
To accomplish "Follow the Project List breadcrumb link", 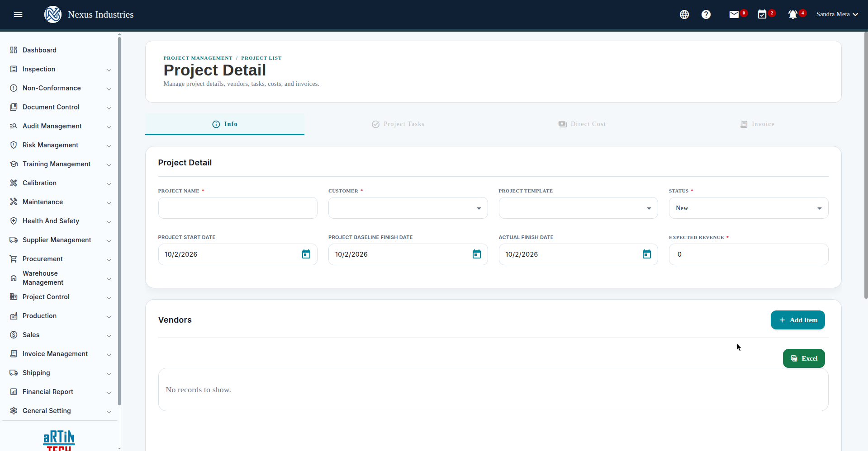I will tap(261, 58).
